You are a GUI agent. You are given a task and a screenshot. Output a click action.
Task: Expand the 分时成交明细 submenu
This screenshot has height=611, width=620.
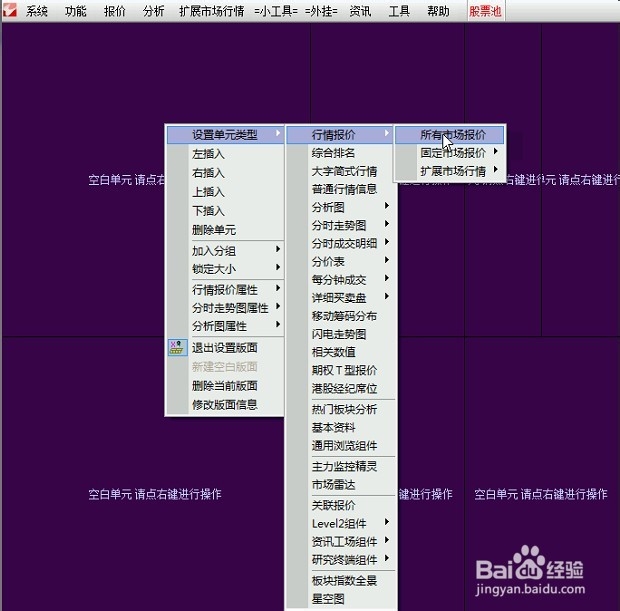pos(341,243)
